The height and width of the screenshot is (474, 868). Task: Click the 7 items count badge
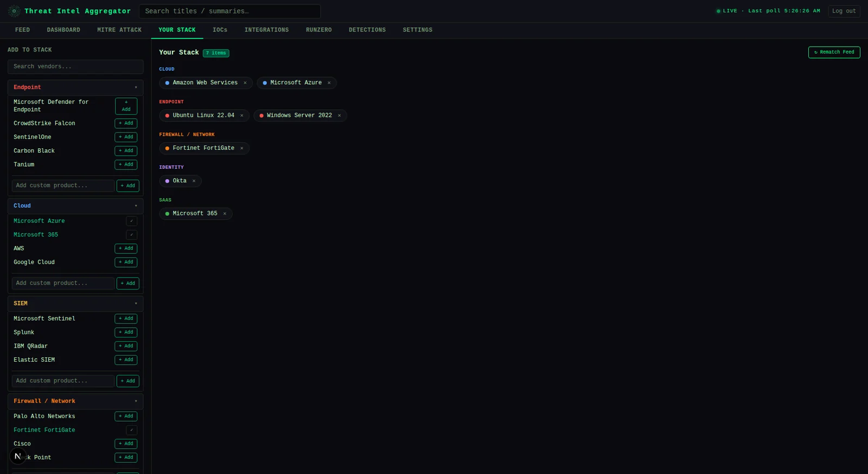[216, 53]
